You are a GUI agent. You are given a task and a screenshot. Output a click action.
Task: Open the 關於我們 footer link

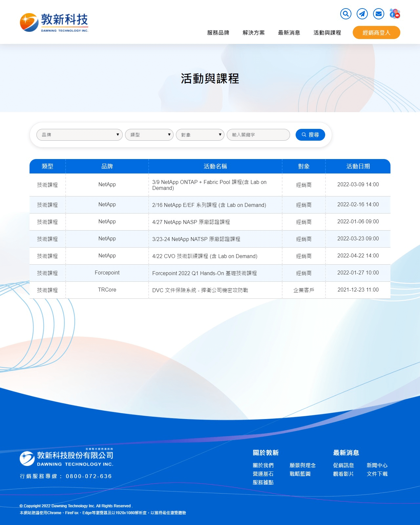[x=263, y=465]
